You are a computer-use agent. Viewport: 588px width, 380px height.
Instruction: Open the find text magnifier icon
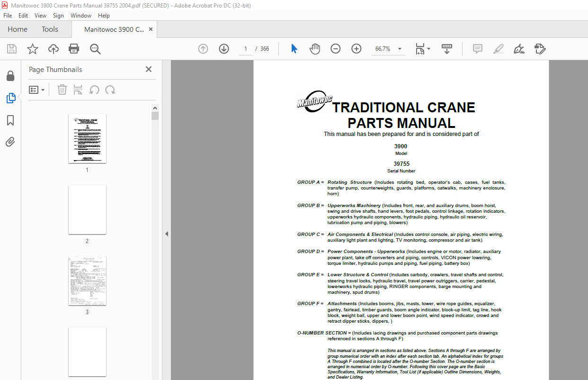(x=95, y=49)
